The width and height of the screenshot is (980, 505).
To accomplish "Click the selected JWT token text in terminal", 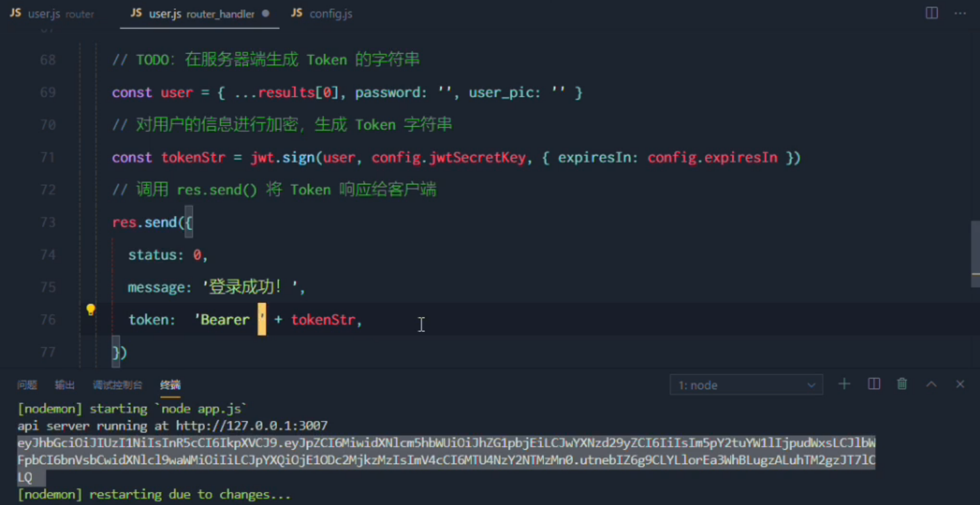I will pyautogui.click(x=446, y=460).
